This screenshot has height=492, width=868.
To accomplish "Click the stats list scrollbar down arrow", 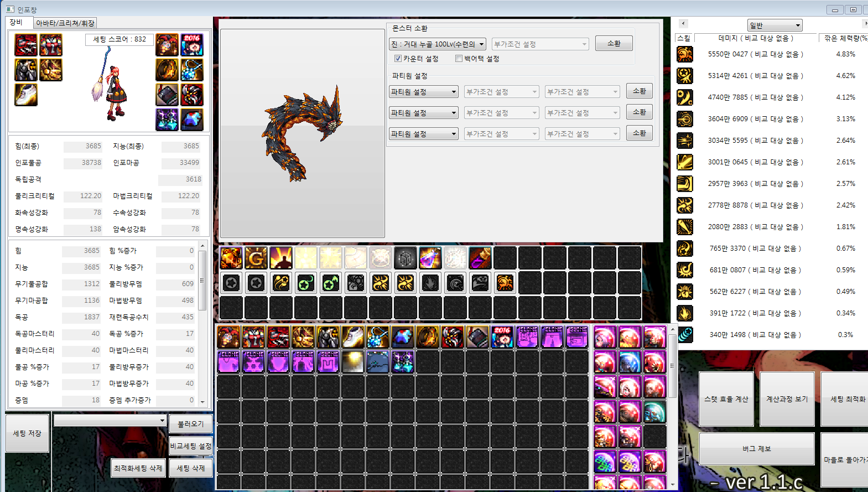I will click(202, 402).
